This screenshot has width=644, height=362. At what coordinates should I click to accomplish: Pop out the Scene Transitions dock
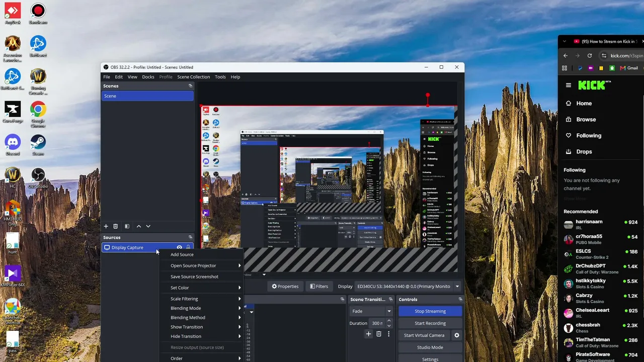[x=391, y=299]
